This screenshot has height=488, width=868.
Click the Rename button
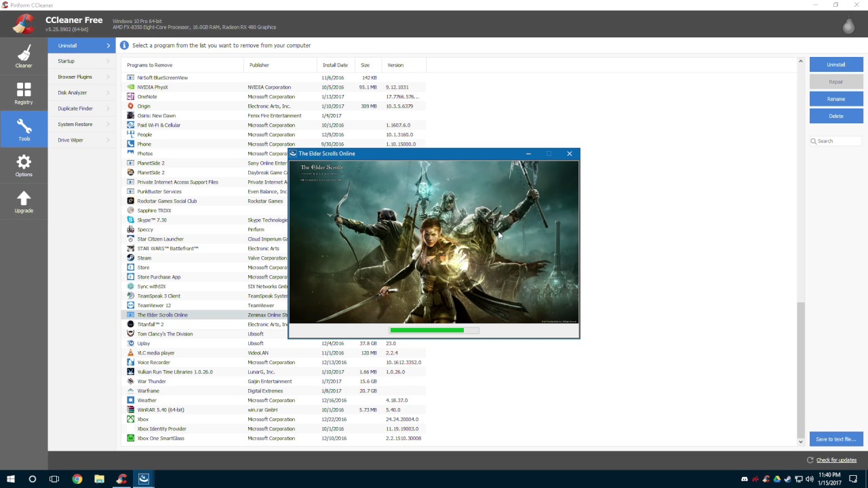pyautogui.click(x=836, y=99)
